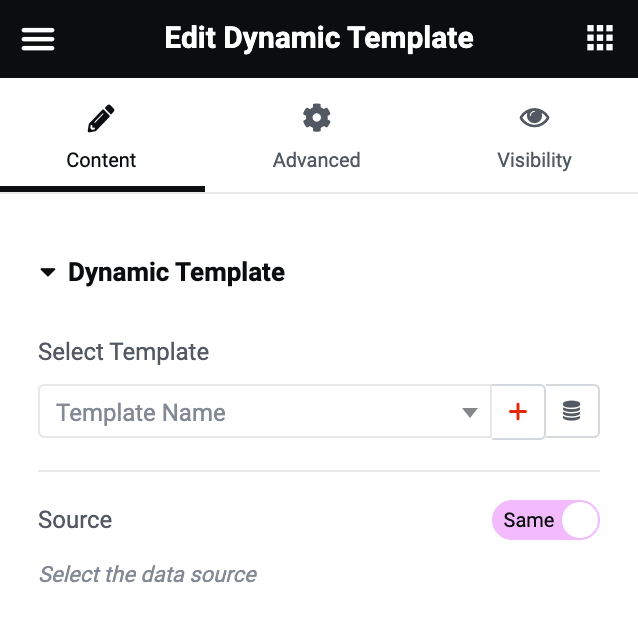The image size is (638, 628).
Task: Add a new template with red plus
Action: [518, 412]
